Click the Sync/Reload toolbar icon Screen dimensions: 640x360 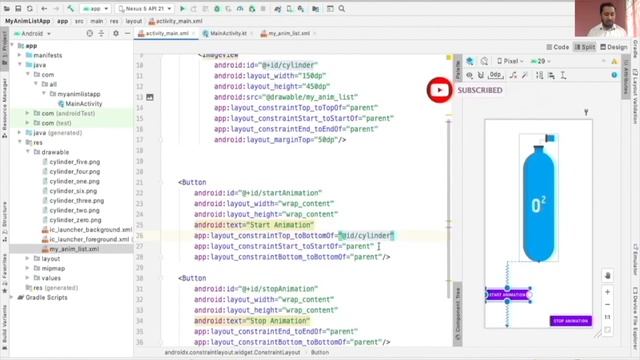click(x=30, y=9)
